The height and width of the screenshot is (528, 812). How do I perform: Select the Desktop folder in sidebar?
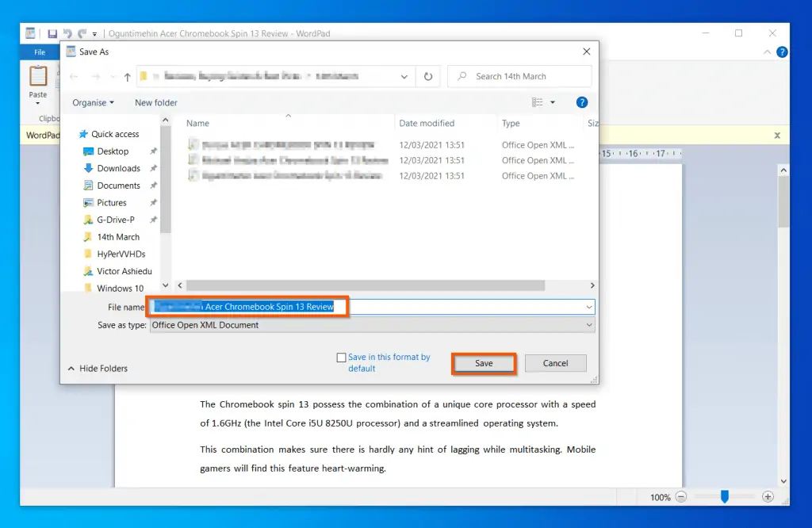coord(113,151)
